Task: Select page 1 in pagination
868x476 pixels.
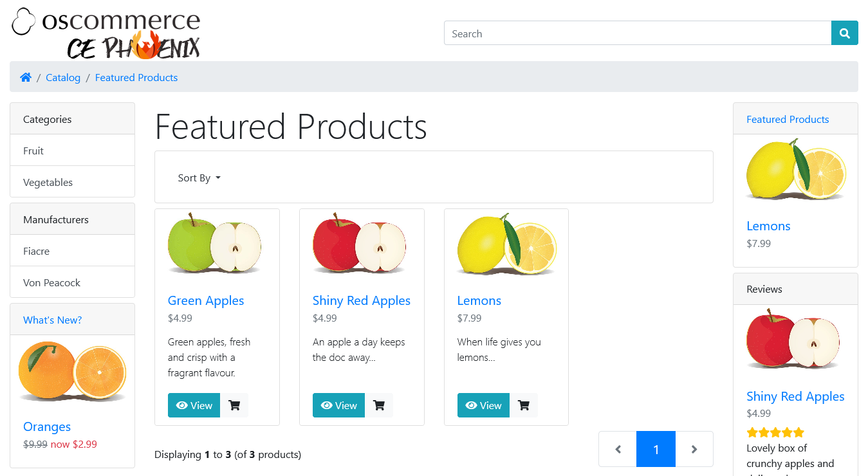Action: click(x=656, y=449)
